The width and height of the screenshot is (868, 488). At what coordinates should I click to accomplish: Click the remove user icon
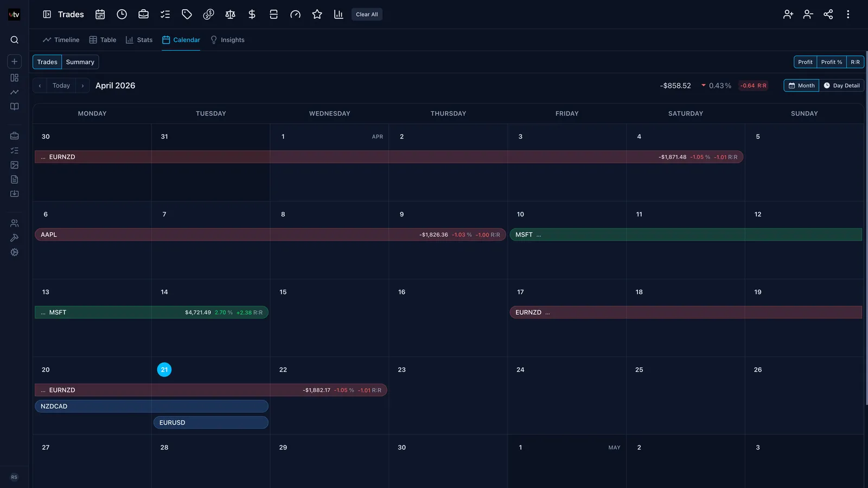click(808, 15)
